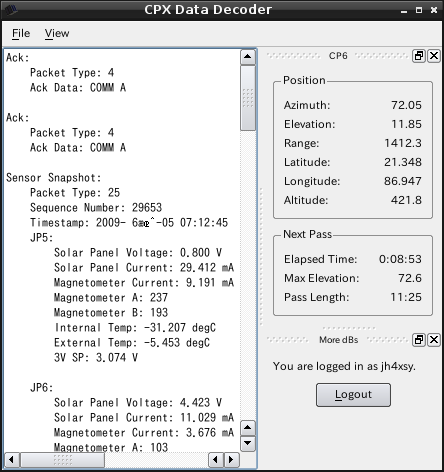Float the More dBs dock panel
The image size is (444, 472).
tap(419, 340)
